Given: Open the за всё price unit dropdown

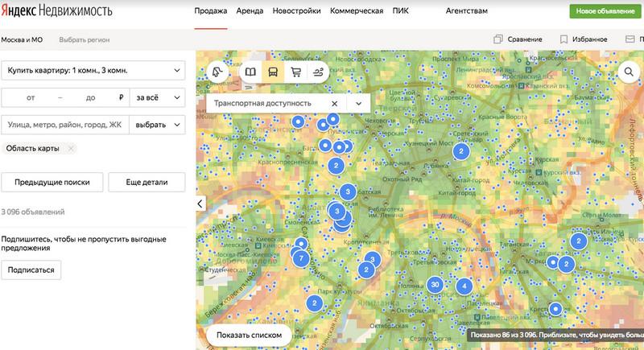Looking at the screenshot, I should [158, 97].
